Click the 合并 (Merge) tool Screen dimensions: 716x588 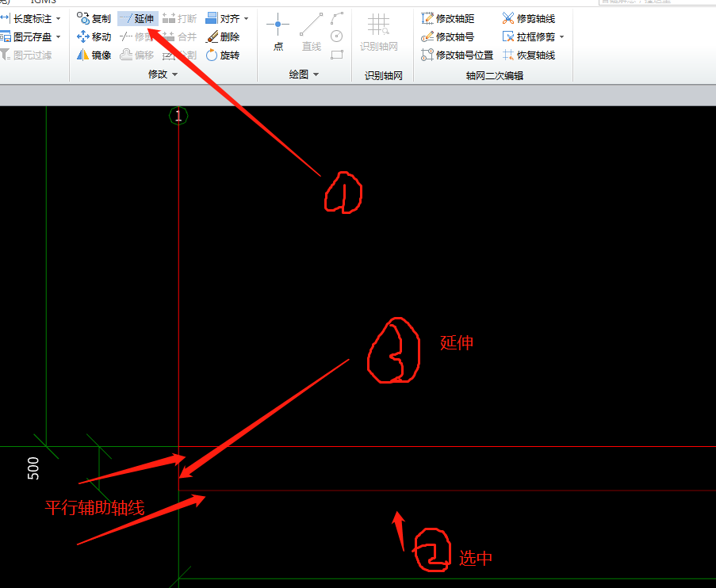179,36
